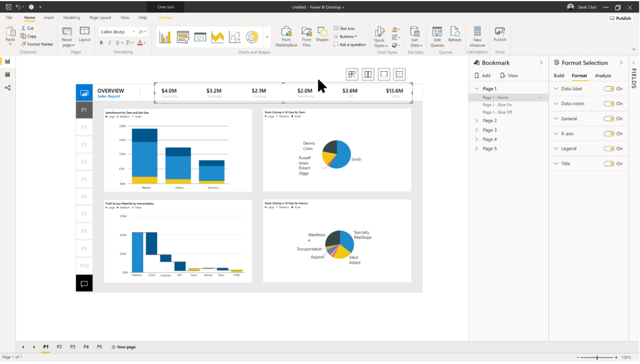Screen dimensions: 640x364
Task: Open the Model view in left sidebar
Action: [x=7, y=88]
